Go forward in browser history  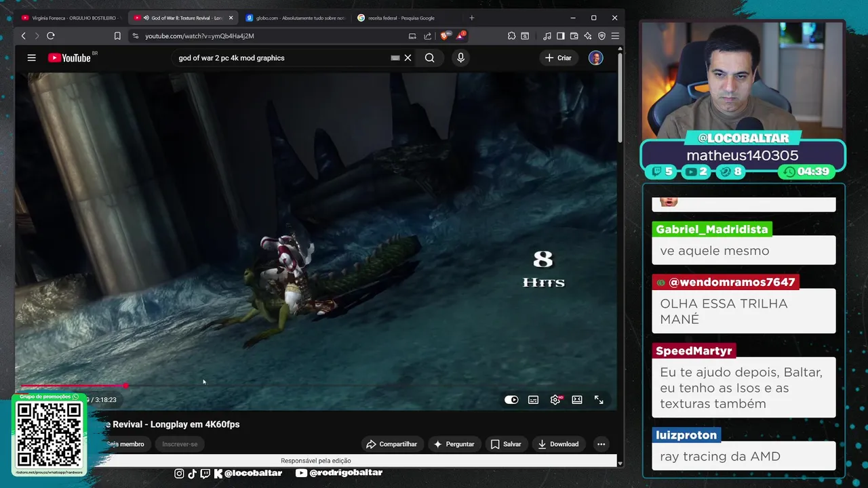[37, 36]
